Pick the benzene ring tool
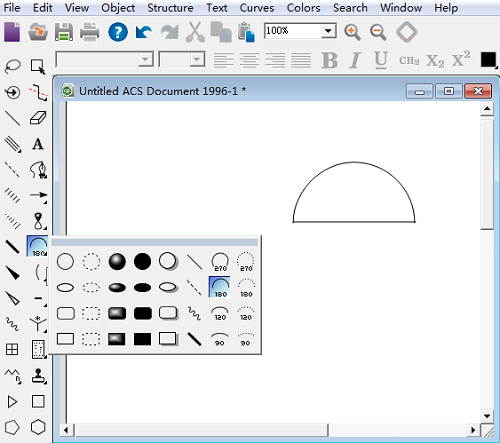 click(x=38, y=427)
